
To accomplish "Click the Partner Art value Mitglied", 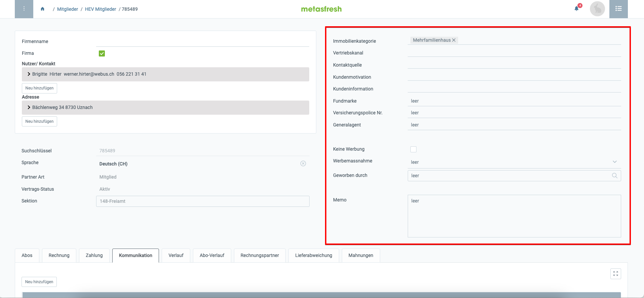I will [x=108, y=177].
